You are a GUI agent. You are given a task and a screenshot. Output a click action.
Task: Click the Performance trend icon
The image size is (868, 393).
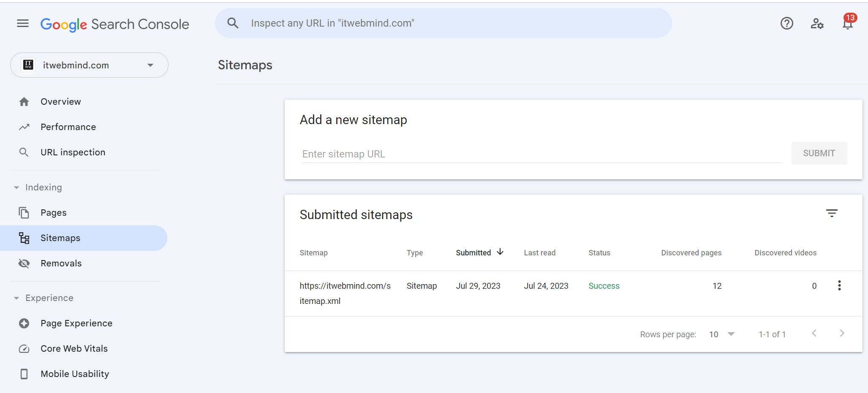24,127
